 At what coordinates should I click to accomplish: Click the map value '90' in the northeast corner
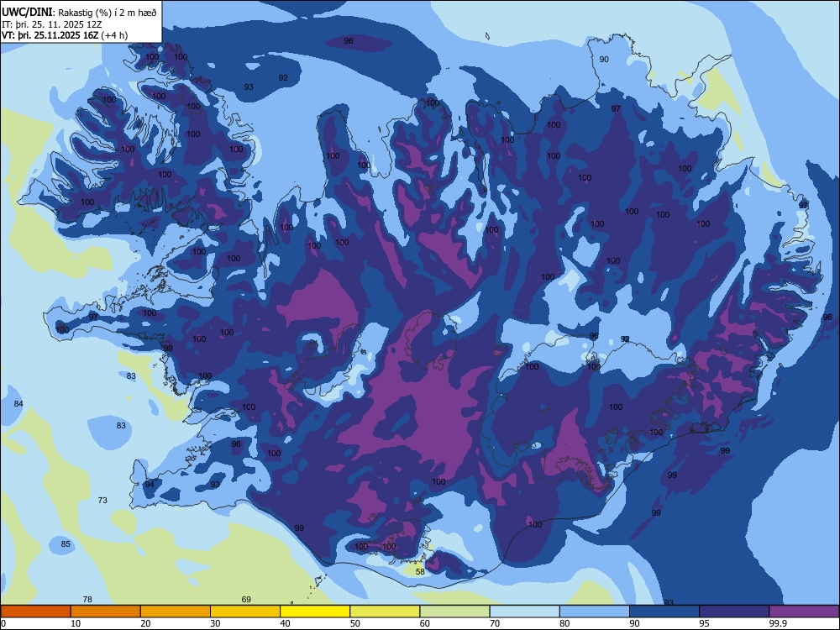tap(604, 60)
